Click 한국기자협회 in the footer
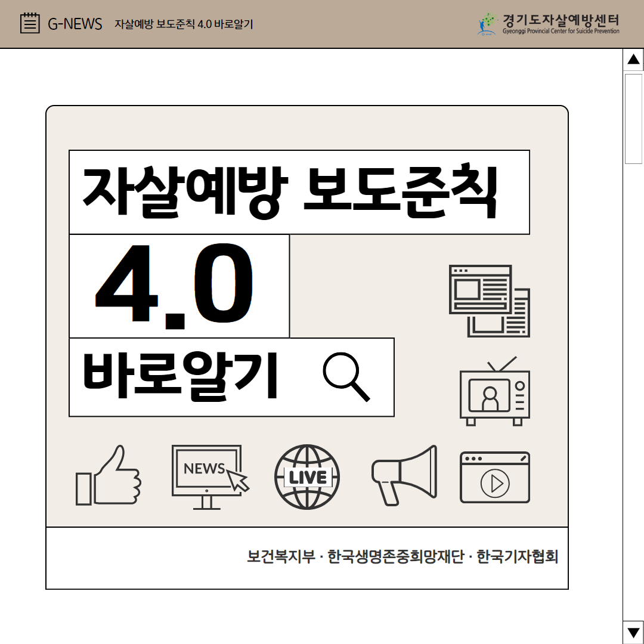The image size is (644, 644). 518,556
